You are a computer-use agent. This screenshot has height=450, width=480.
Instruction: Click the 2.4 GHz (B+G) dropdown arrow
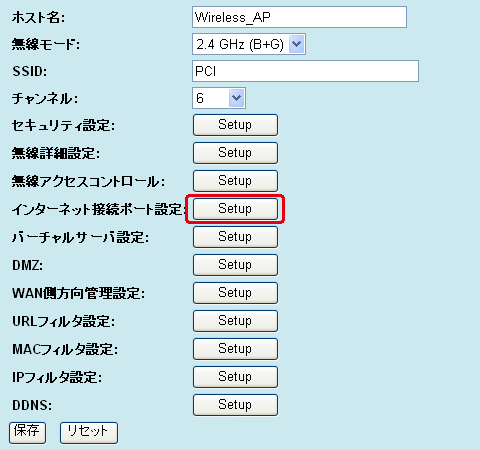(296, 44)
